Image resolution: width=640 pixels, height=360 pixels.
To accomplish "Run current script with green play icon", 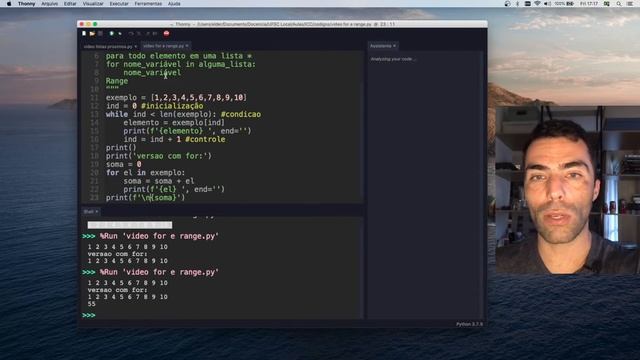I will (111, 33).
